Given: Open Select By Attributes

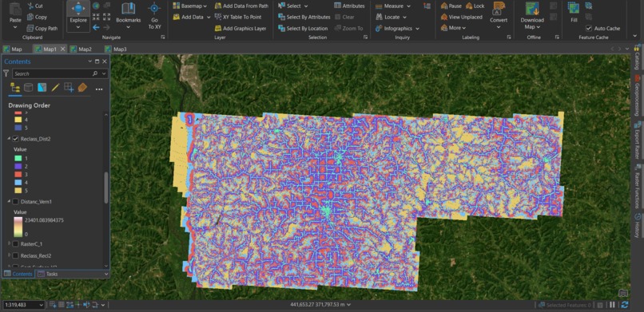Looking at the screenshot, I should coord(304,18).
